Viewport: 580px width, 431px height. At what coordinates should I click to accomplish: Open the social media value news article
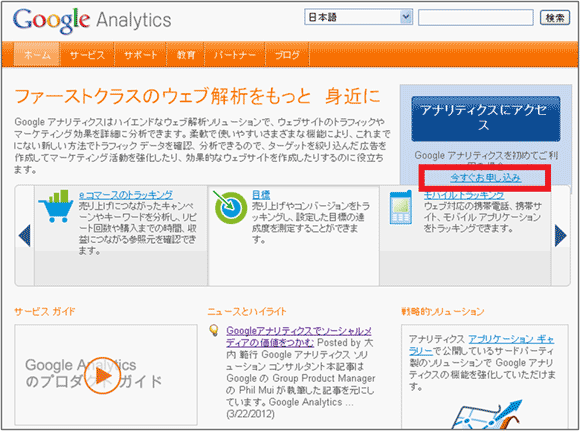click(299, 337)
